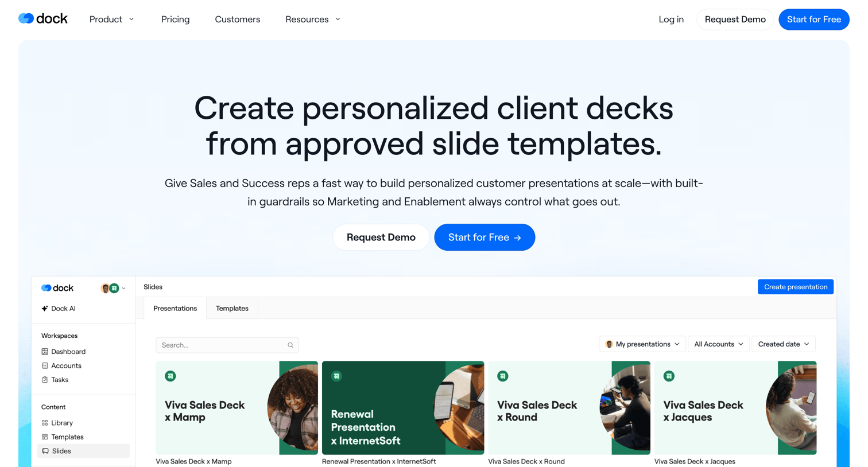Click the Accounts icon in sidebar

(45, 365)
